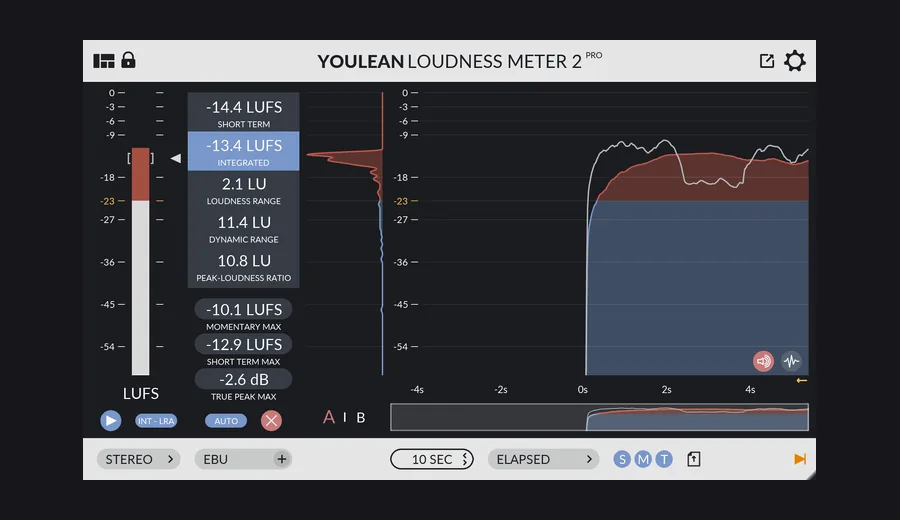
Task: Click the red X reset button
Action: 271,421
